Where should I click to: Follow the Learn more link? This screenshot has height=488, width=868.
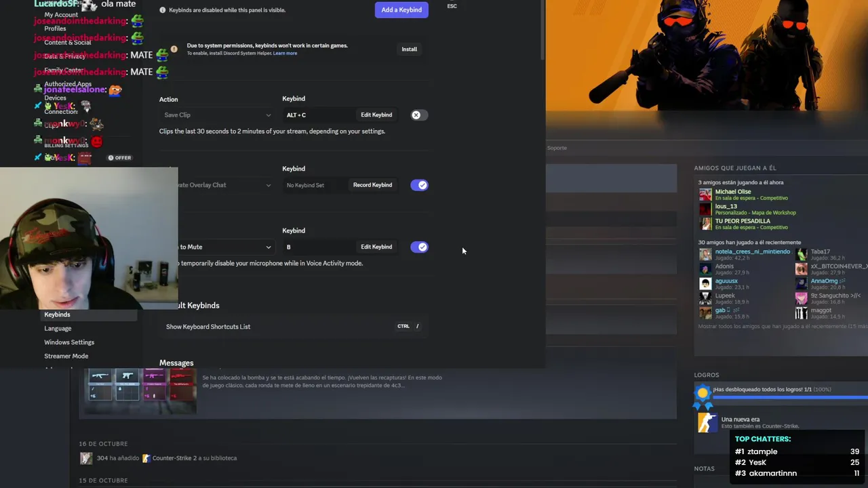point(285,54)
